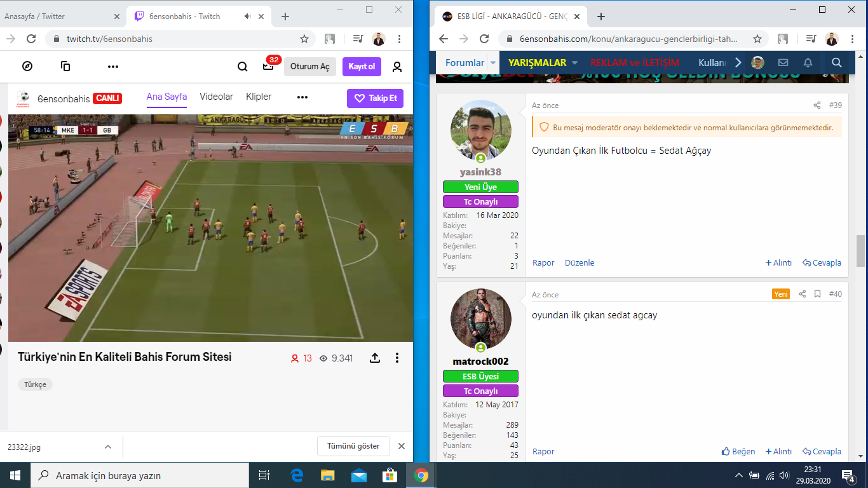
Task: Open the YARIŞMALAR navigation item
Action: (538, 62)
